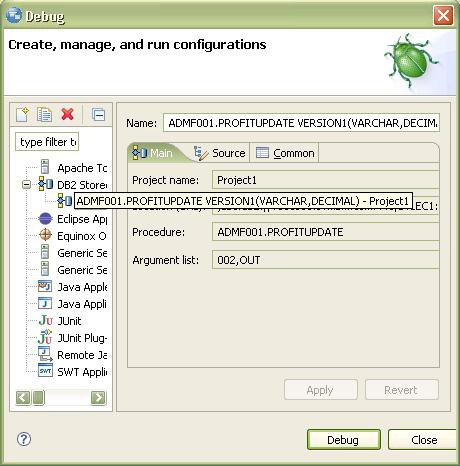The image size is (460, 466).
Task: Click the Name field
Action: (301, 123)
